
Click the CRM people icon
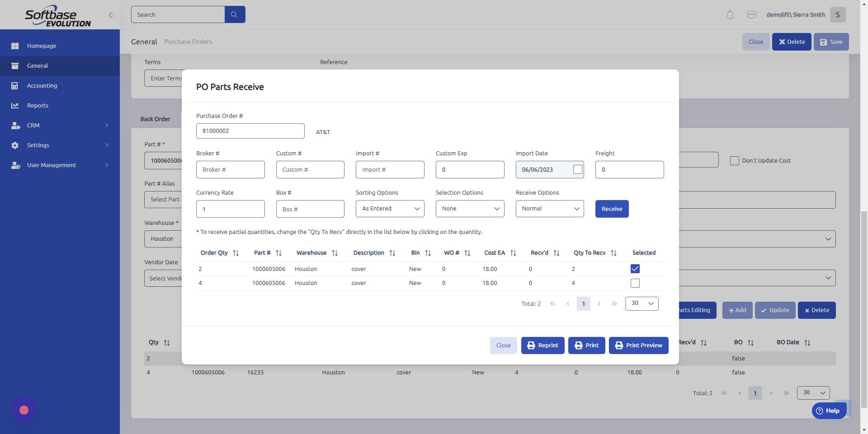(15, 125)
